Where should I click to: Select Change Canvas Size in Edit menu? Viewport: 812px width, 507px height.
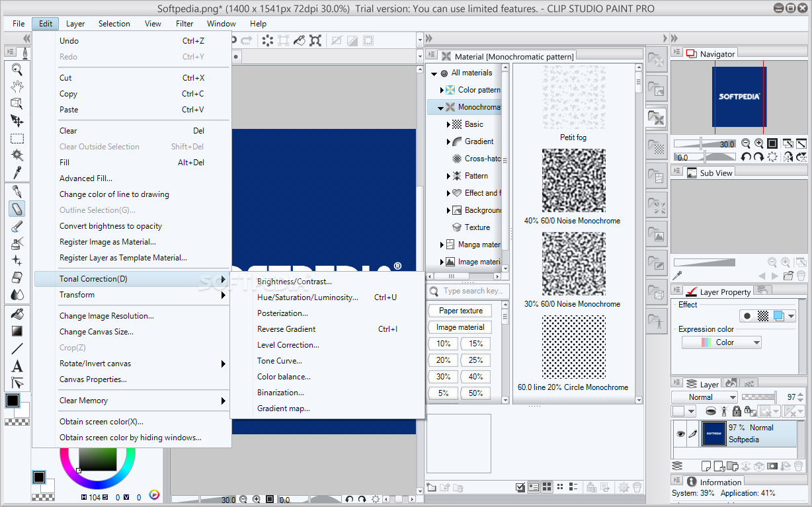click(97, 332)
